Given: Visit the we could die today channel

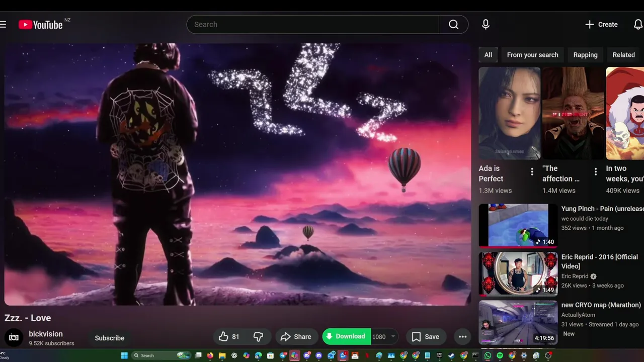Looking at the screenshot, I should pyautogui.click(x=585, y=219).
